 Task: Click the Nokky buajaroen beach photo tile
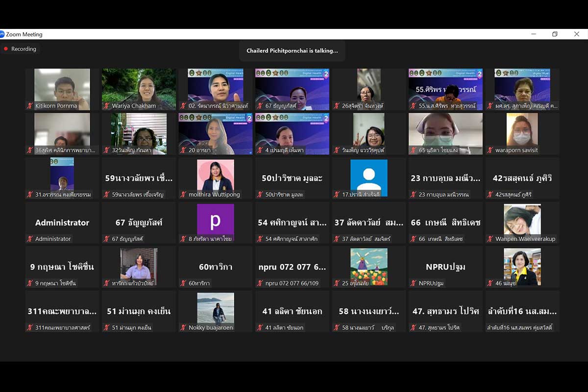click(x=215, y=311)
